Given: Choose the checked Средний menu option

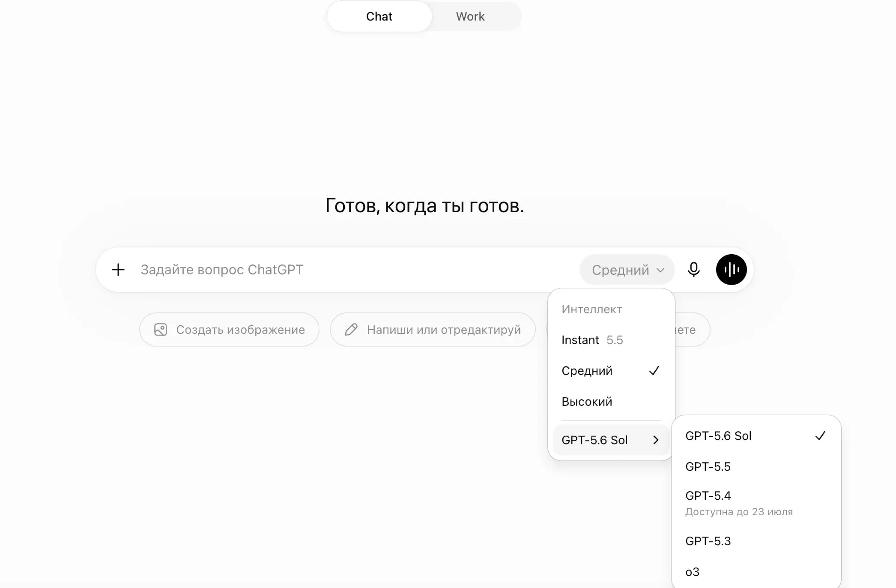Looking at the screenshot, I should coord(611,371).
